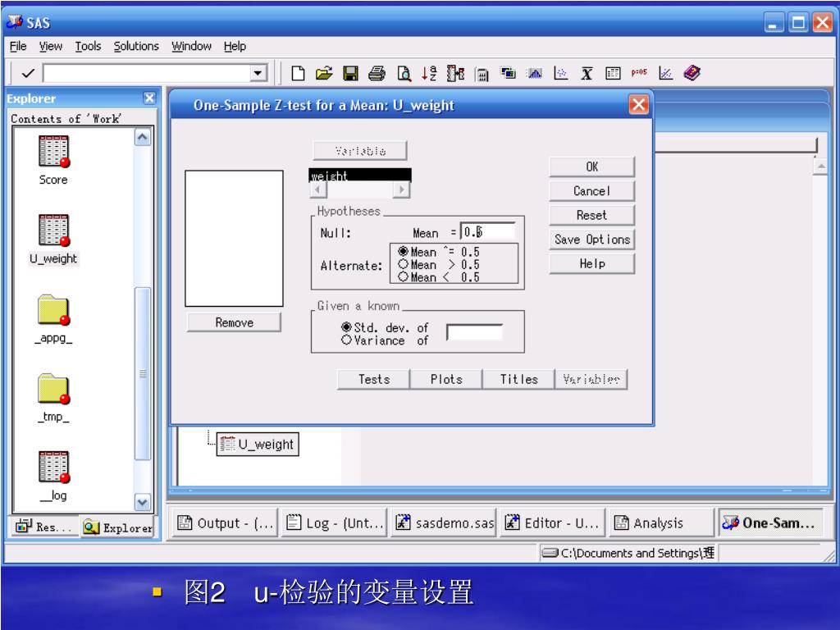
Task: Switch to the One-Sam... window tab
Action: [771, 523]
